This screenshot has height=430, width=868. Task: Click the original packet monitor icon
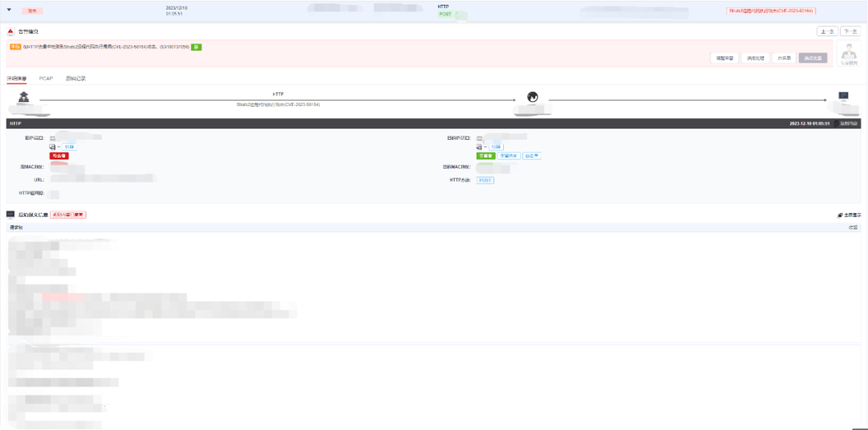click(10, 215)
